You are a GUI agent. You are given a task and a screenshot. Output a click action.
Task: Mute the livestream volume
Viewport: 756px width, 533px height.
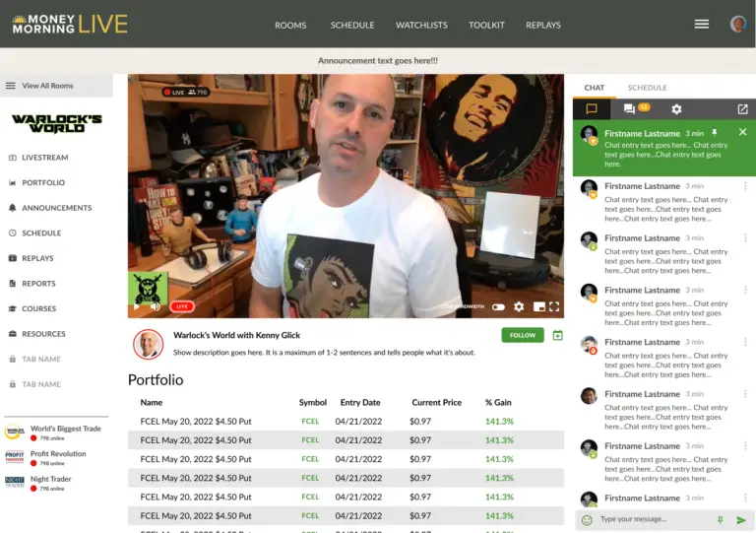[x=156, y=306]
